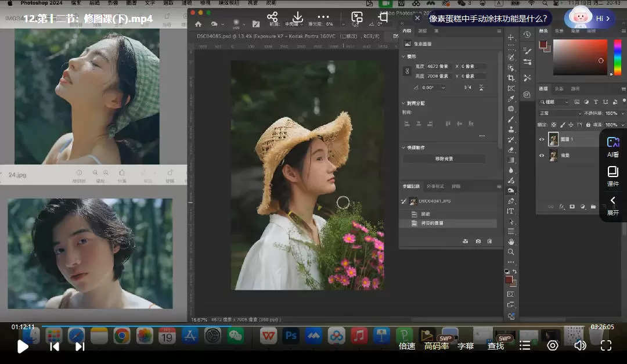Select the Zoom magnifier tool
627x364 pixels.
pyautogui.click(x=511, y=252)
